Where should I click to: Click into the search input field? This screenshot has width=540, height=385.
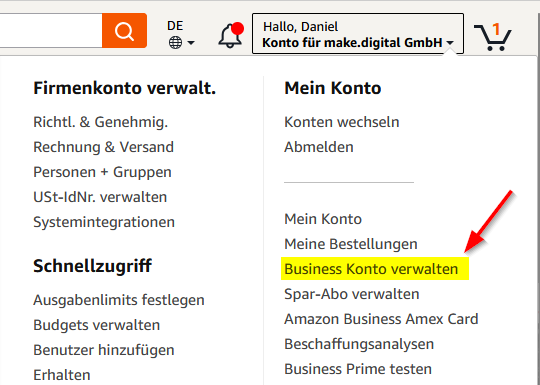coord(51,31)
